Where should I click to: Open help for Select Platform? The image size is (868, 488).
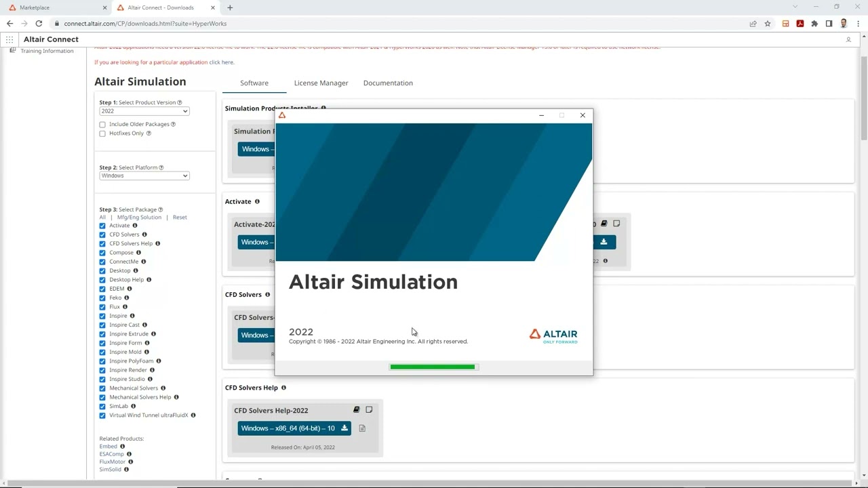pyautogui.click(x=161, y=167)
